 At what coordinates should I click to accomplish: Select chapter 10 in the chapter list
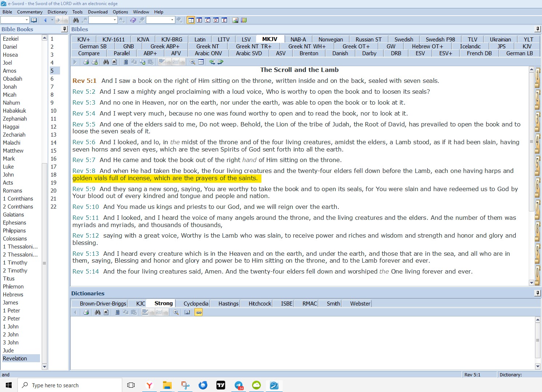53,110
